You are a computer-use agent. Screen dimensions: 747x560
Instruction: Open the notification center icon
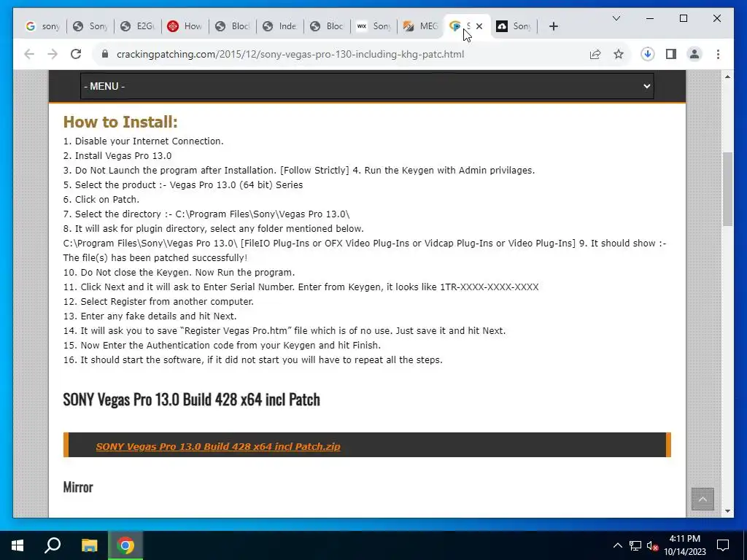coord(723,545)
